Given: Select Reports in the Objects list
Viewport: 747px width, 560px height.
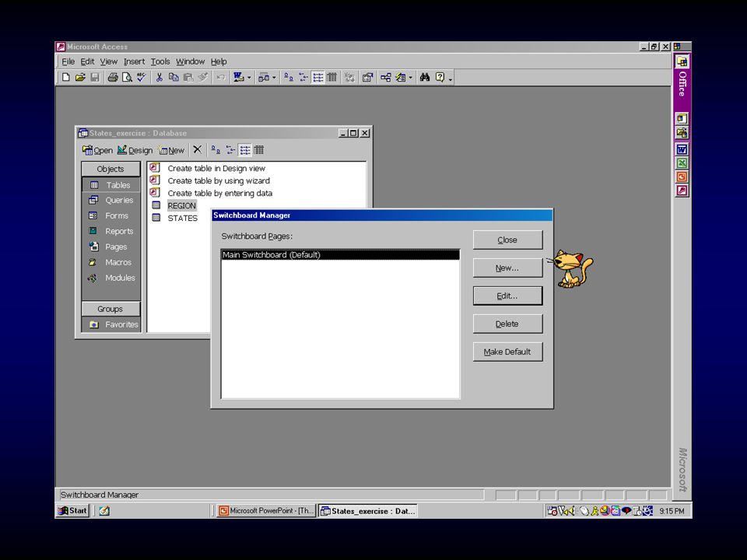Looking at the screenshot, I should 111,231.
